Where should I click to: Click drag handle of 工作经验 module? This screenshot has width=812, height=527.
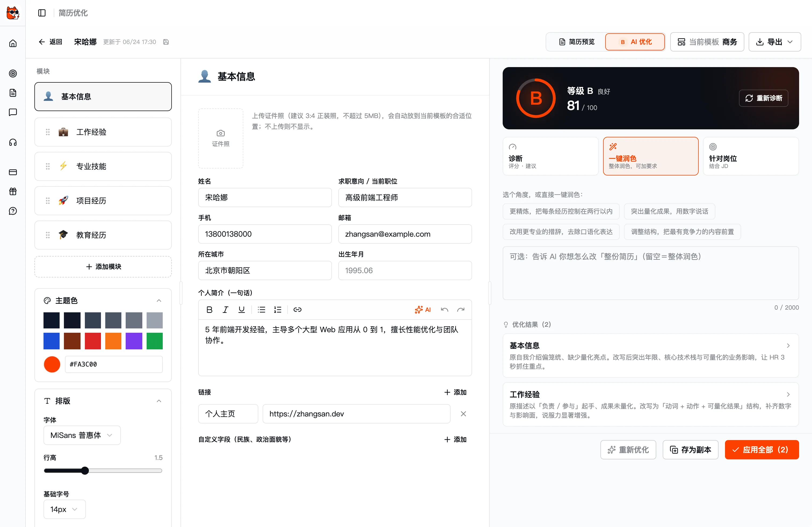[x=48, y=132]
